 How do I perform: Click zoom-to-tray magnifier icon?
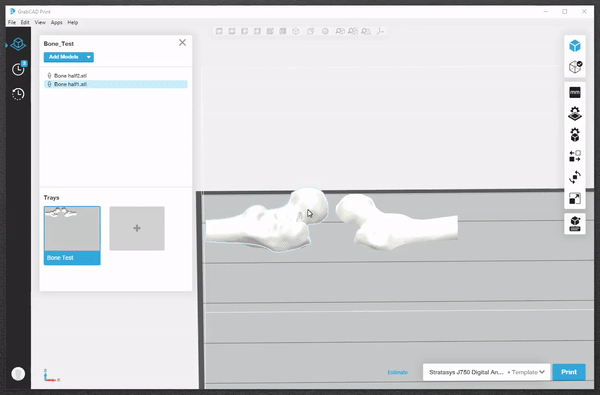[366, 31]
